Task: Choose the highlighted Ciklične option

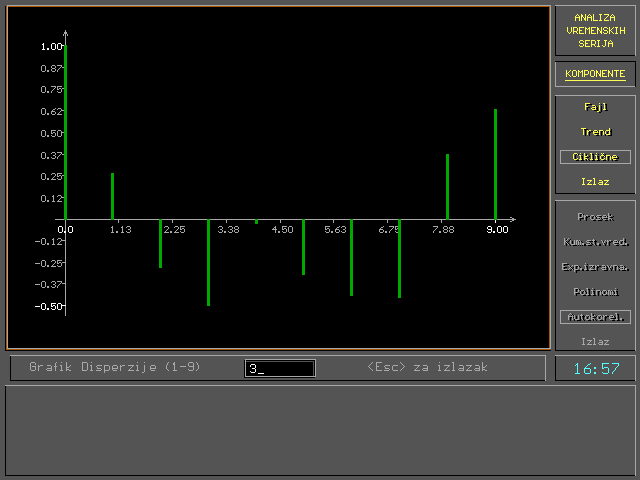Action: tap(595, 157)
